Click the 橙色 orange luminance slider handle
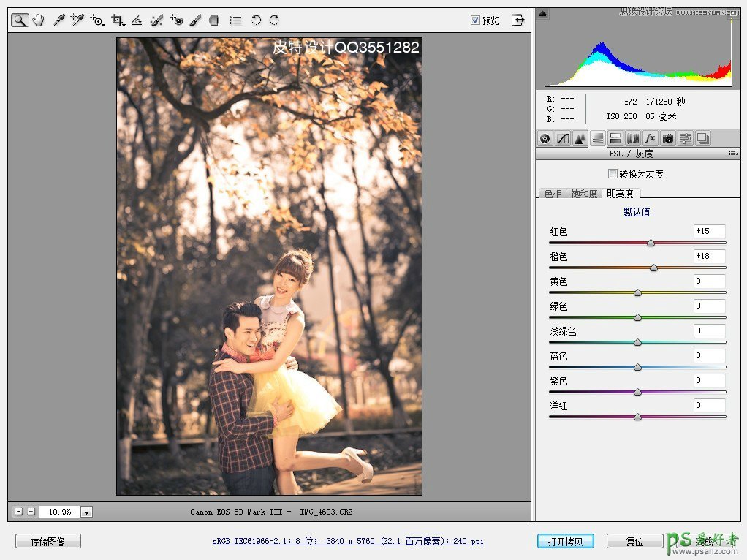 coord(653,268)
